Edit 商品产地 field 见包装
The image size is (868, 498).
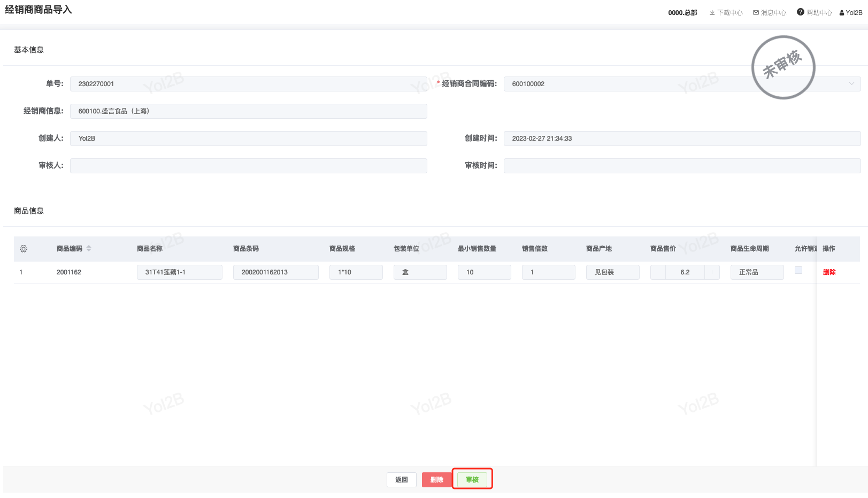[x=613, y=272]
